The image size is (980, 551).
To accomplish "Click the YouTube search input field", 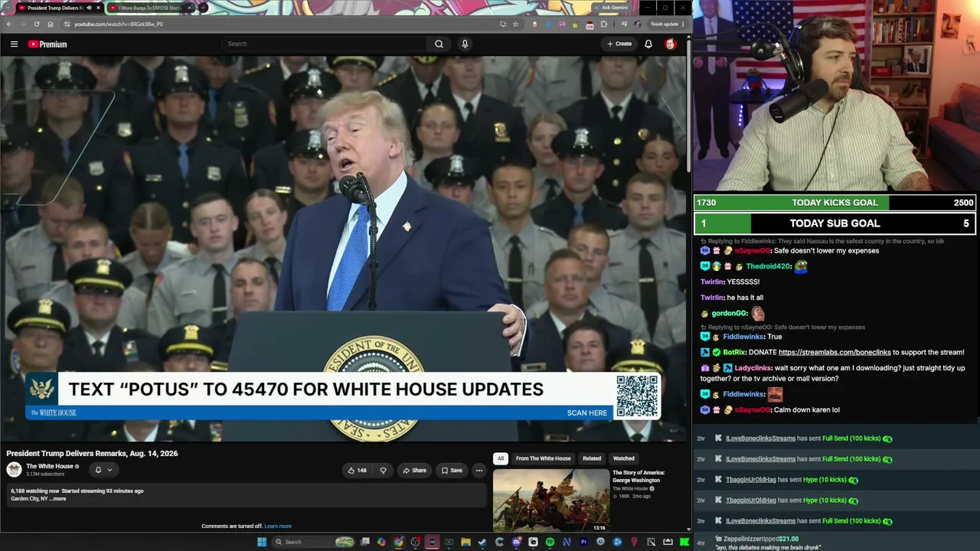I will pos(325,44).
